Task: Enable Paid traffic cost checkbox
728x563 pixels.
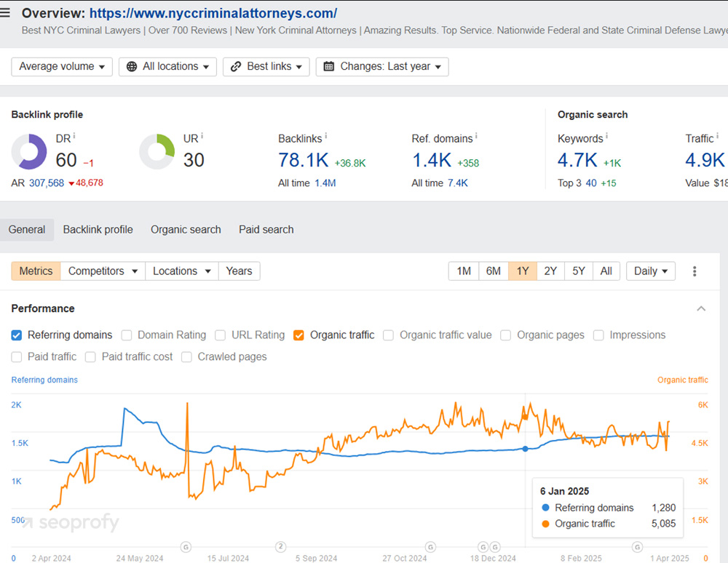Action: tap(90, 357)
